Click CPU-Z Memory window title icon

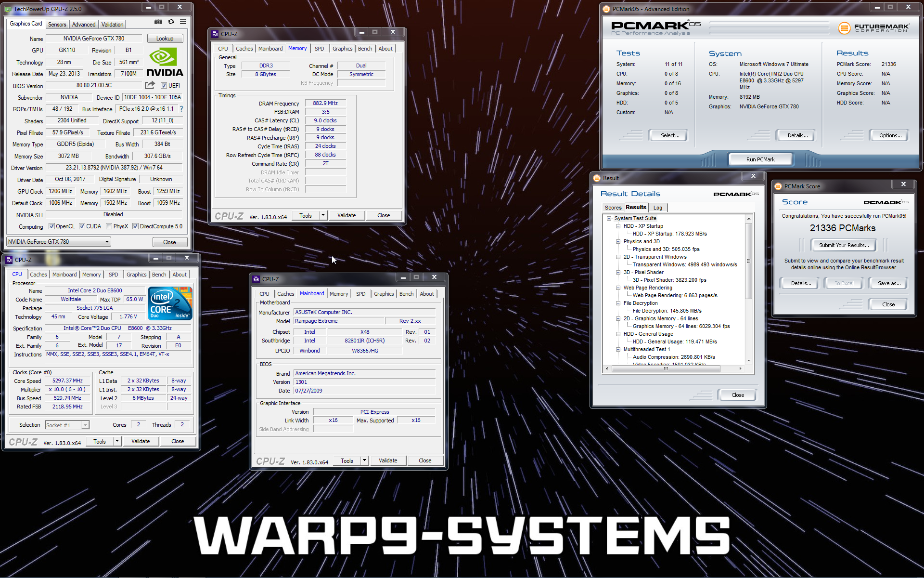(x=215, y=34)
